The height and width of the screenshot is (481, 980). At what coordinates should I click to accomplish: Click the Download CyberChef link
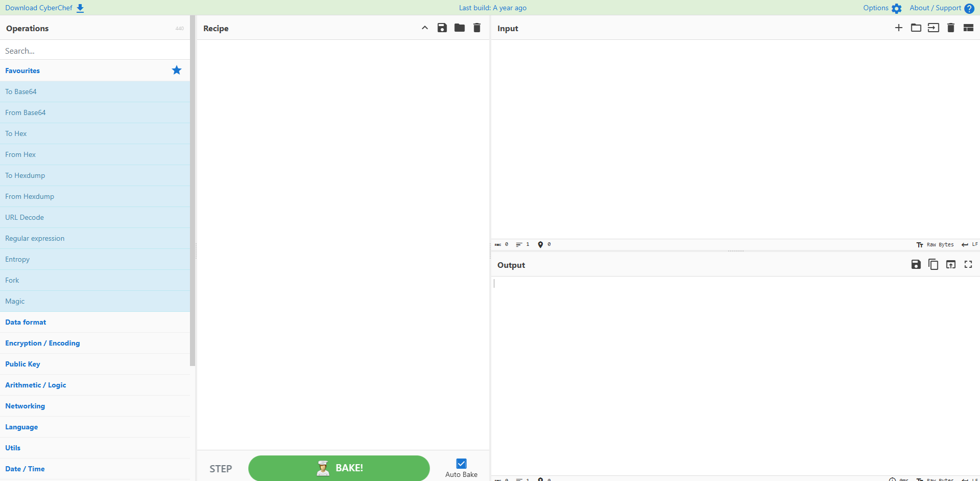39,8
